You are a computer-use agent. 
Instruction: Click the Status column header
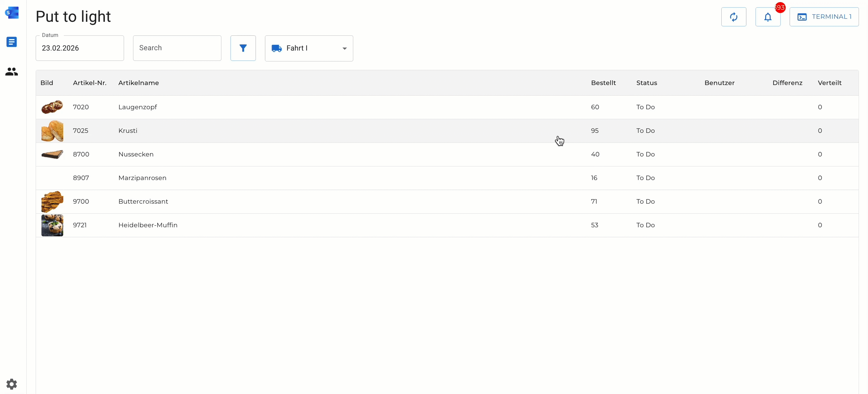[646, 83]
